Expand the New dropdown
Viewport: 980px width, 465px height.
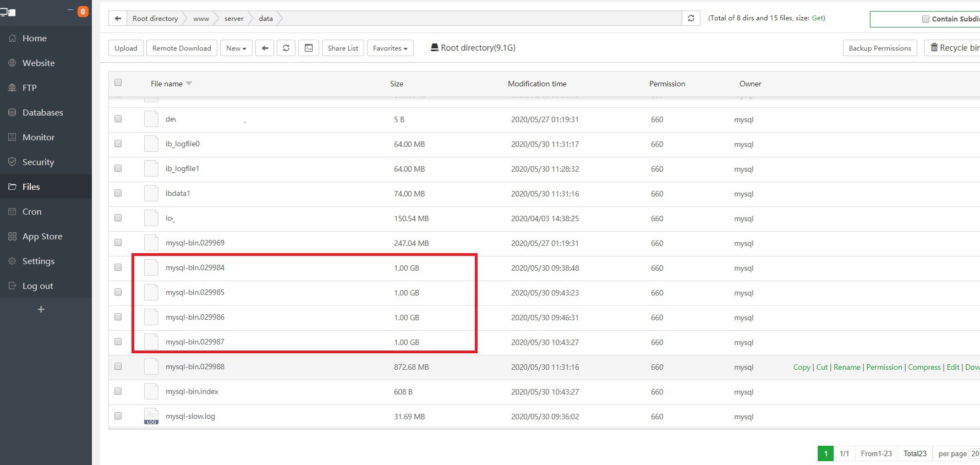point(236,48)
